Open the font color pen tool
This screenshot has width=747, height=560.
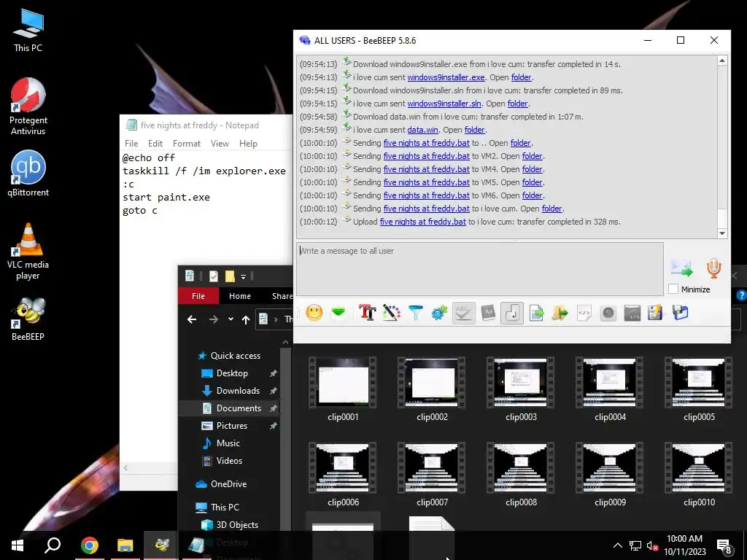(x=392, y=313)
